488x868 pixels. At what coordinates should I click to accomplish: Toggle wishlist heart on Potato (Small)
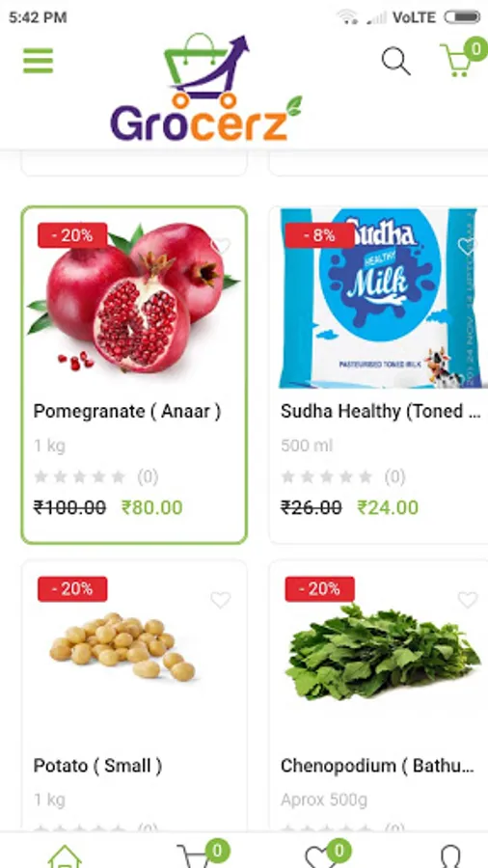pyautogui.click(x=220, y=600)
